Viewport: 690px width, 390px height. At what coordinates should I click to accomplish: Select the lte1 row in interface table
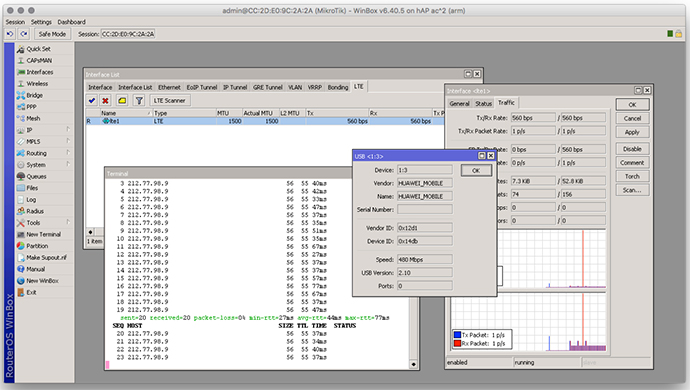pos(265,121)
